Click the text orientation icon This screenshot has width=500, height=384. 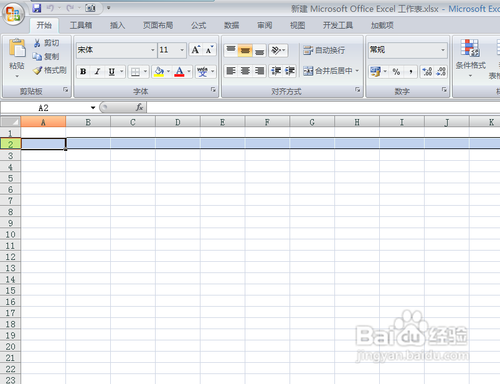276,50
